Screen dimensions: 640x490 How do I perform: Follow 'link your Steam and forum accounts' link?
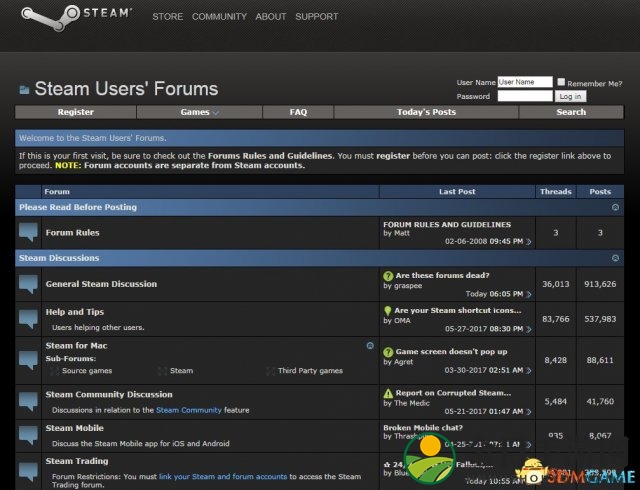pyautogui.click(x=223, y=477)
